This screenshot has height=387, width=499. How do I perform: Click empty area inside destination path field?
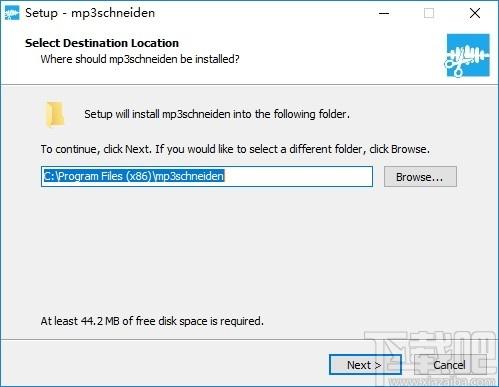click(x=298, y=176)
